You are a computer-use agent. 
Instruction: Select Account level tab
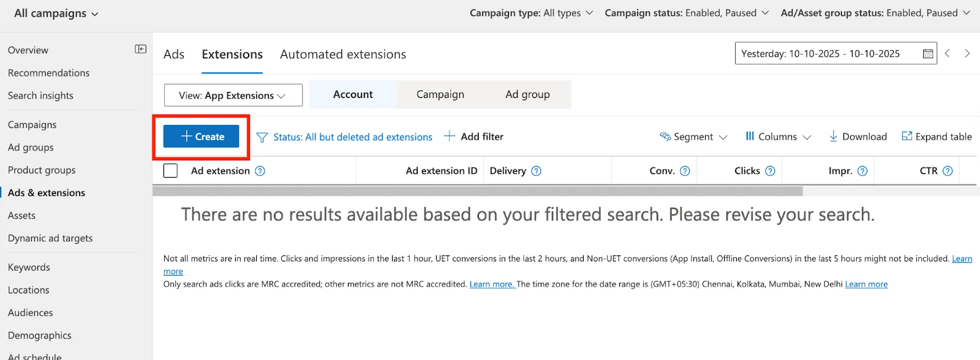[x=353, y=94]
